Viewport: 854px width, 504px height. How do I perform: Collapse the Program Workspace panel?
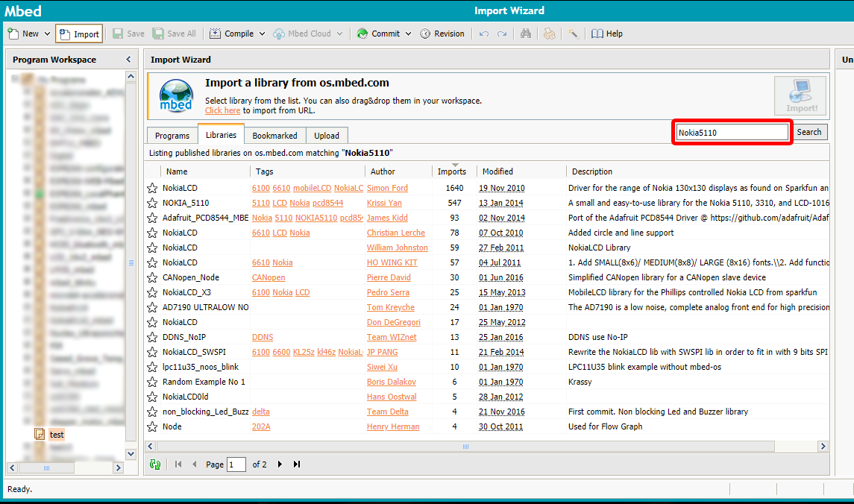[x=128, y=60]
